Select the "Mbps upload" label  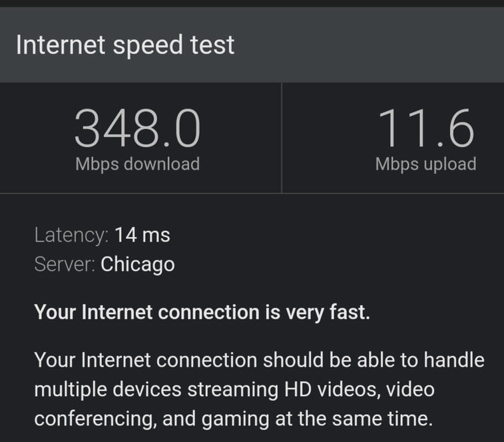(425, 164)
